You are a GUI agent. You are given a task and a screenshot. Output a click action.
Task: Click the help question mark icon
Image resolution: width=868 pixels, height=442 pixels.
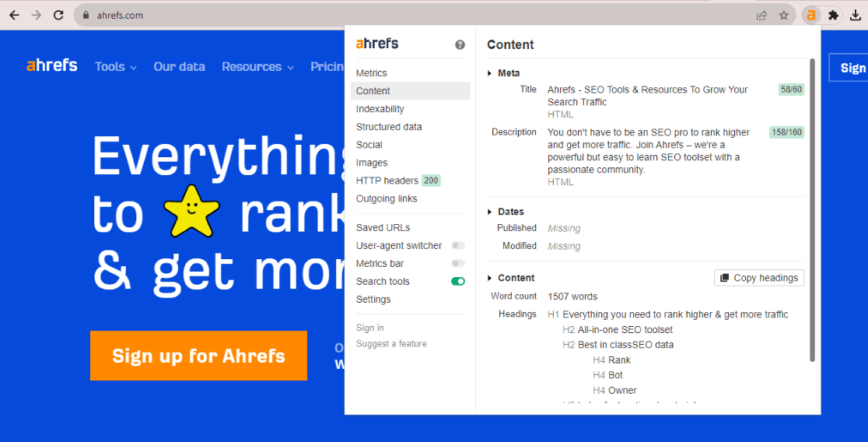(x=460, y=45)
